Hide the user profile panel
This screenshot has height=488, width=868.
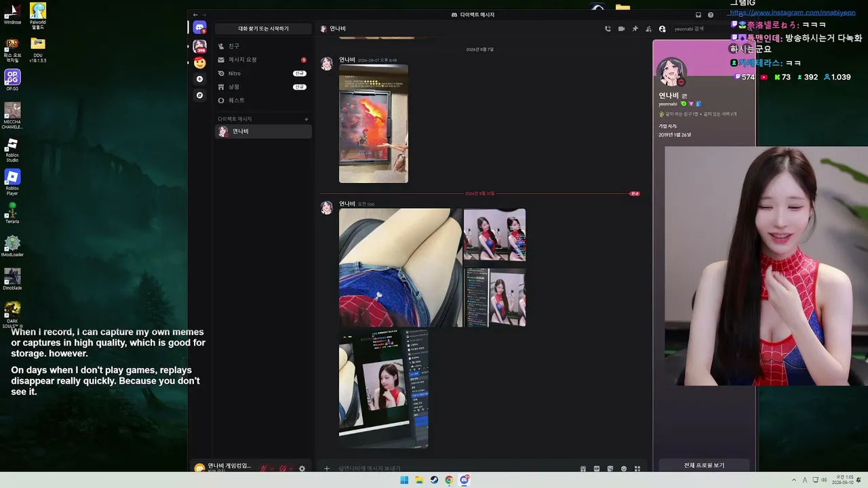click(662, 29)
